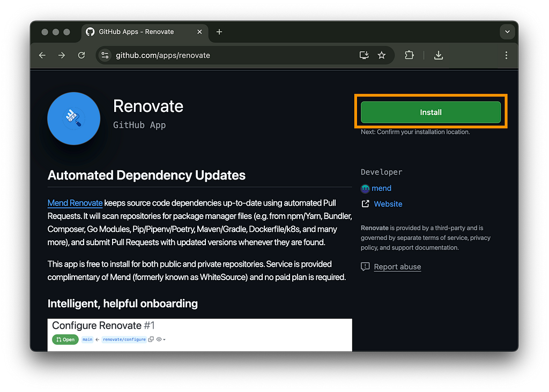Click the external link icon beside Website
The image size is (549, 392).
click(x=365, y=204)
